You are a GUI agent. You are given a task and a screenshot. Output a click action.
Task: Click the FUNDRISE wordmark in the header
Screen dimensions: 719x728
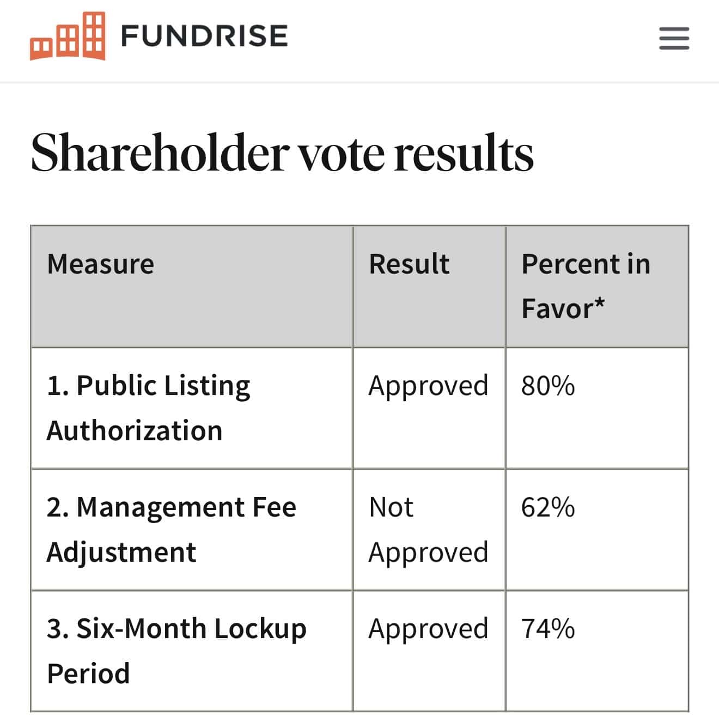pos(203,36)
